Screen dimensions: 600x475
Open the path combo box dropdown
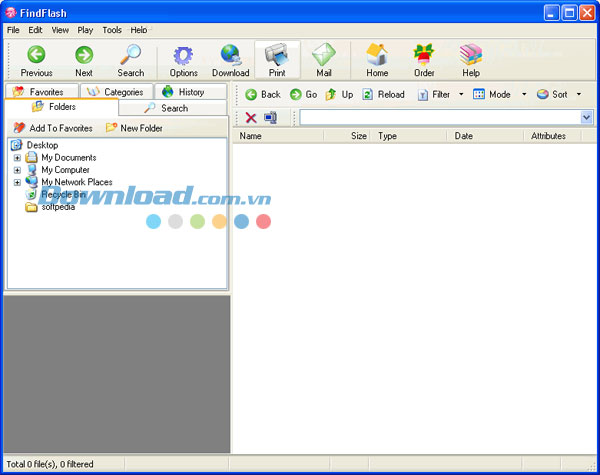(x=586, y=118)
